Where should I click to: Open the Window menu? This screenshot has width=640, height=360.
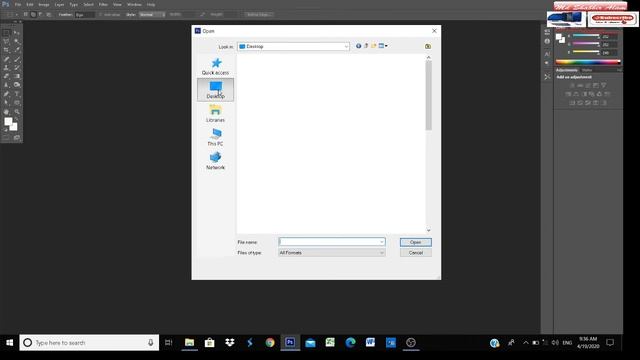pyautogui.click(x=134, y=4)
